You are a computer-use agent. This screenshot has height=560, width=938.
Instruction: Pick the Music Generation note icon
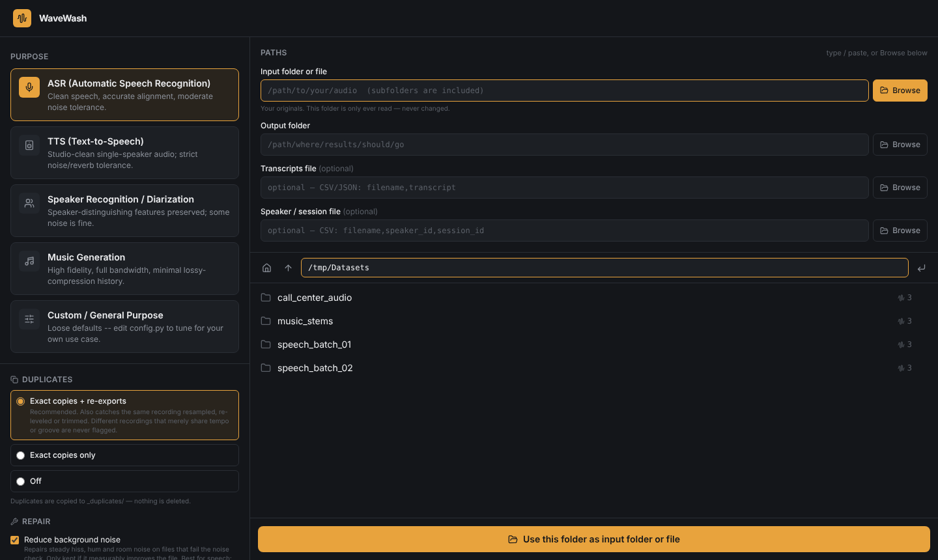point(29,261)
